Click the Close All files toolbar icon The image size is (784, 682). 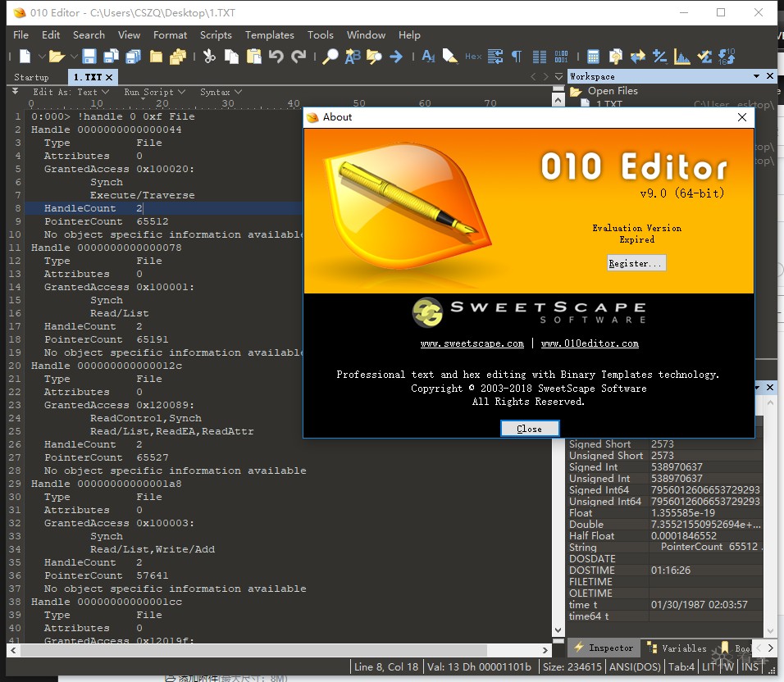coord(178,57)
